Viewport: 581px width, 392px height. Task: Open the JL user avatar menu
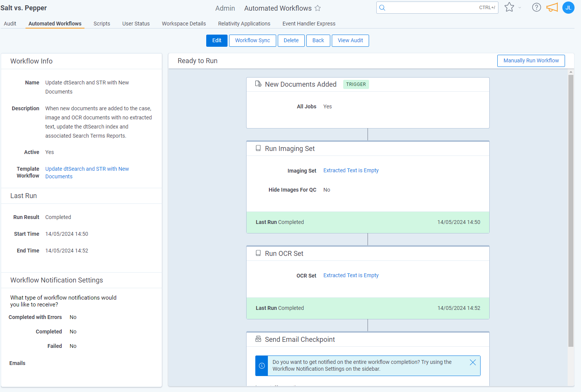(x=568, y=8)
